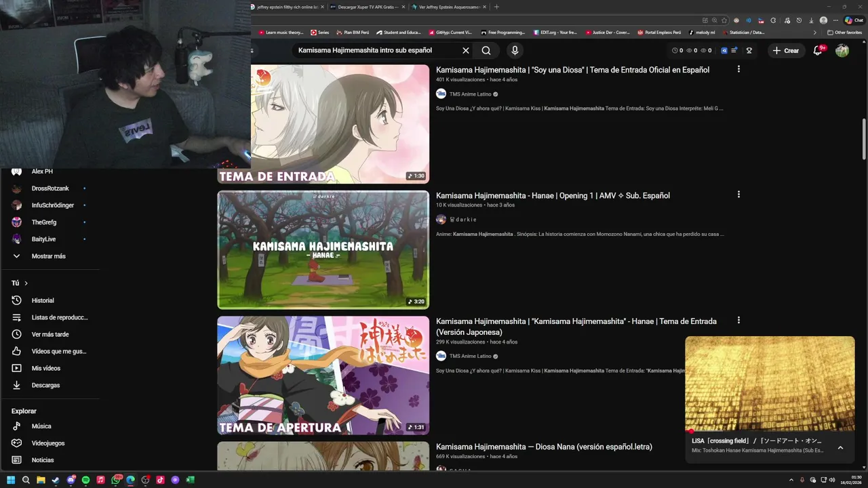Viewport: 868px width, 488px height.
Task: Click the page vertical scrollbar thumb
Action: [x=864, y=139]
